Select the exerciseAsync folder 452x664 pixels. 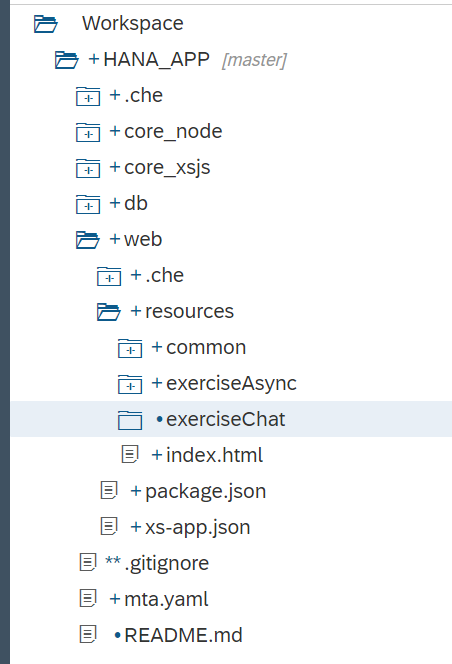(x=231, y=383)
